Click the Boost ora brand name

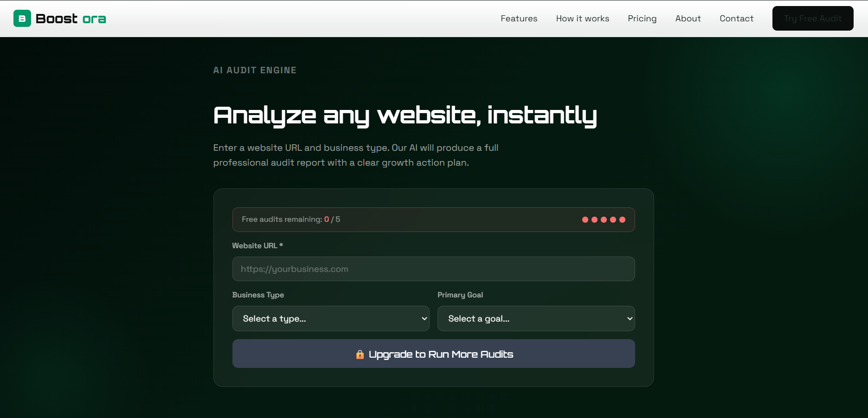[x=71, y=19]
